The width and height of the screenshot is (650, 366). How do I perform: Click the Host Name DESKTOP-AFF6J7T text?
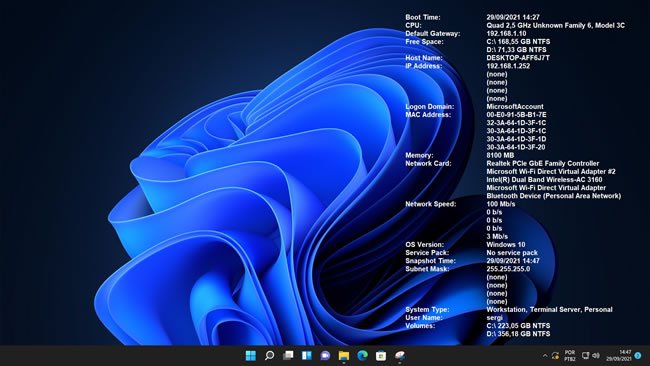(518, 58)
